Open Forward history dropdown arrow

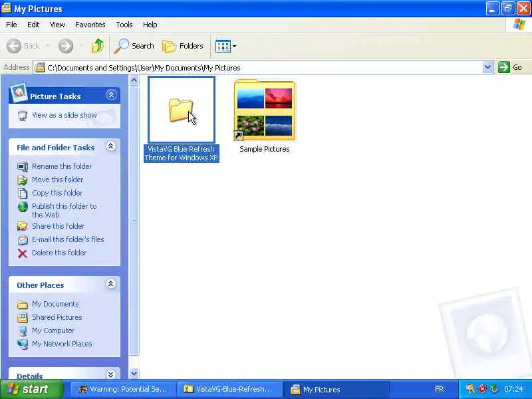(x=81, y=46)
